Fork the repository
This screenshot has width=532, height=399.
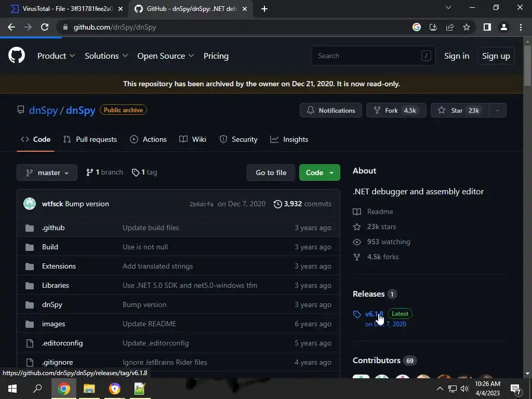tap(396, 110)
